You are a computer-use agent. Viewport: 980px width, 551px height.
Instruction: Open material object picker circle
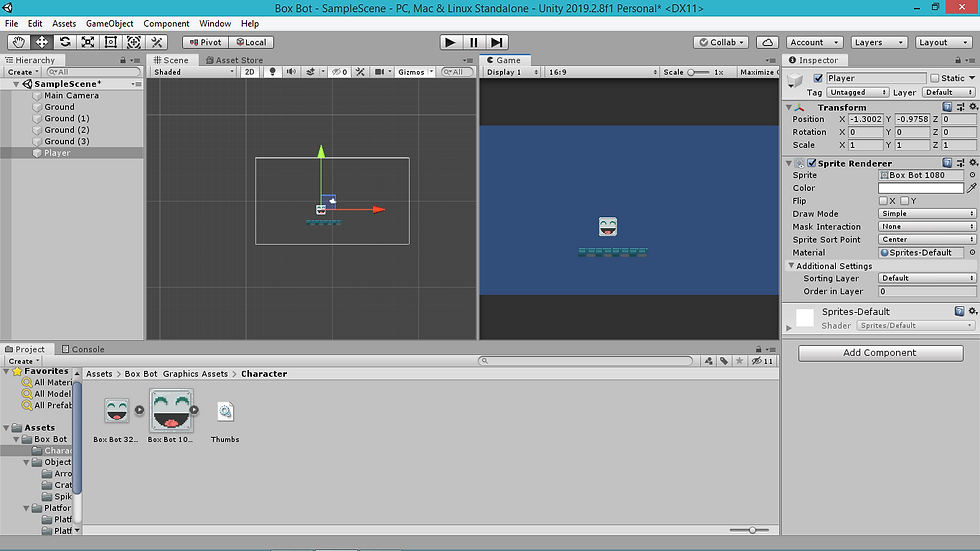coord(972,252)
